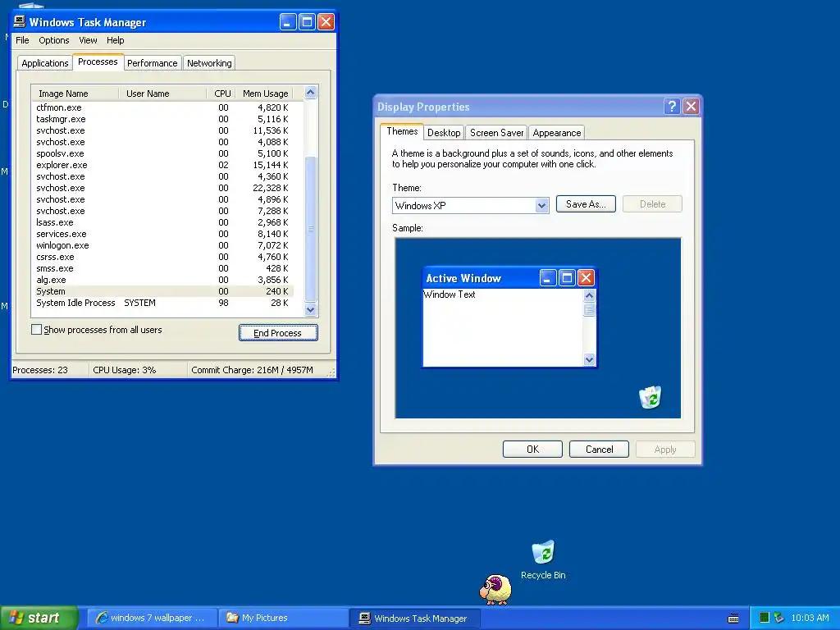Enable Show processes from all users

coord(36,330)
